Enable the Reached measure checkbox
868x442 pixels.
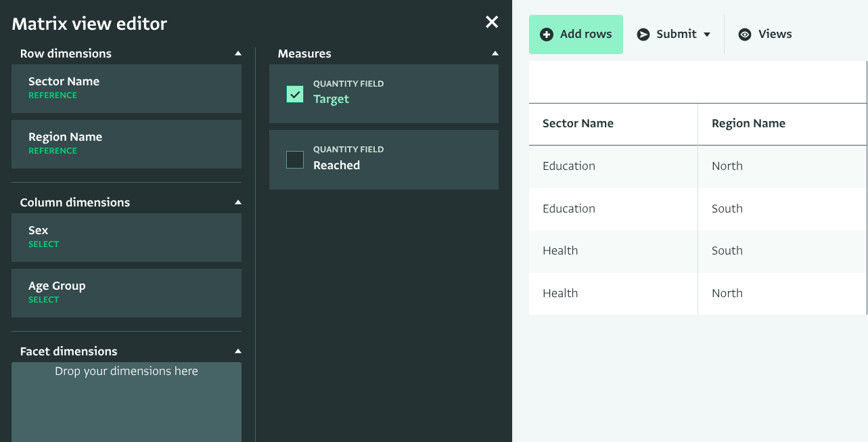point(295,160)
